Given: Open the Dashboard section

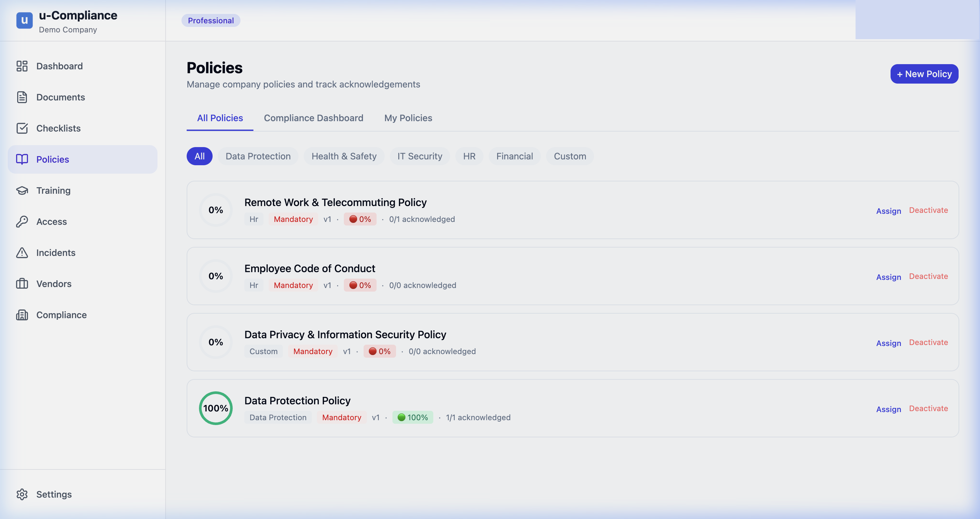Looking at the screenshot, I should [59, 66].
